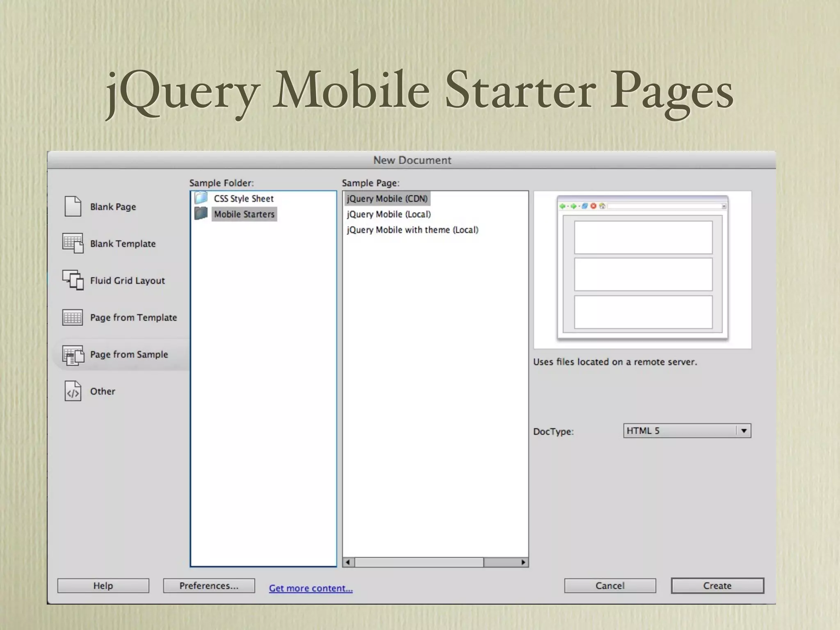
Task: Choose jQuery Mobile (CDN) sample page
Action: click(x=387, y=199)
